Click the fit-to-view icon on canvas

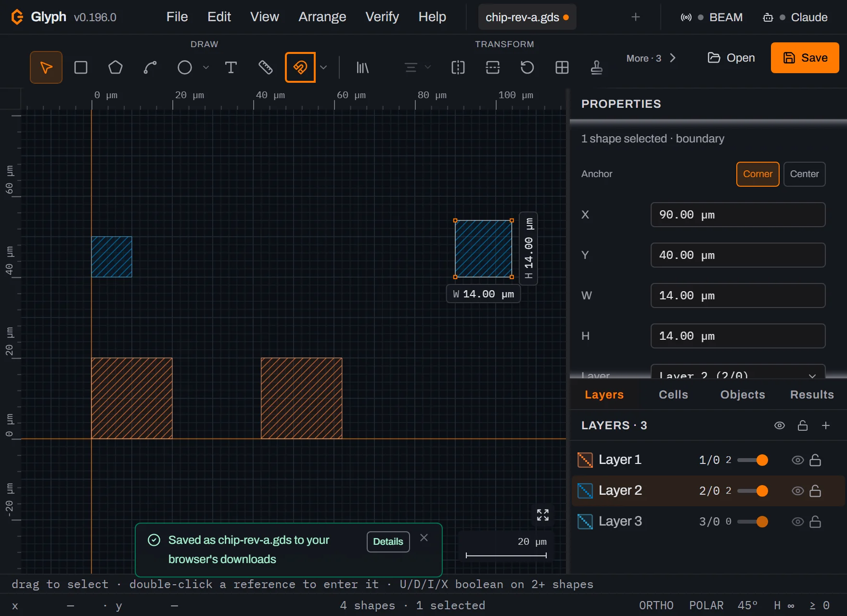point(543,515)
